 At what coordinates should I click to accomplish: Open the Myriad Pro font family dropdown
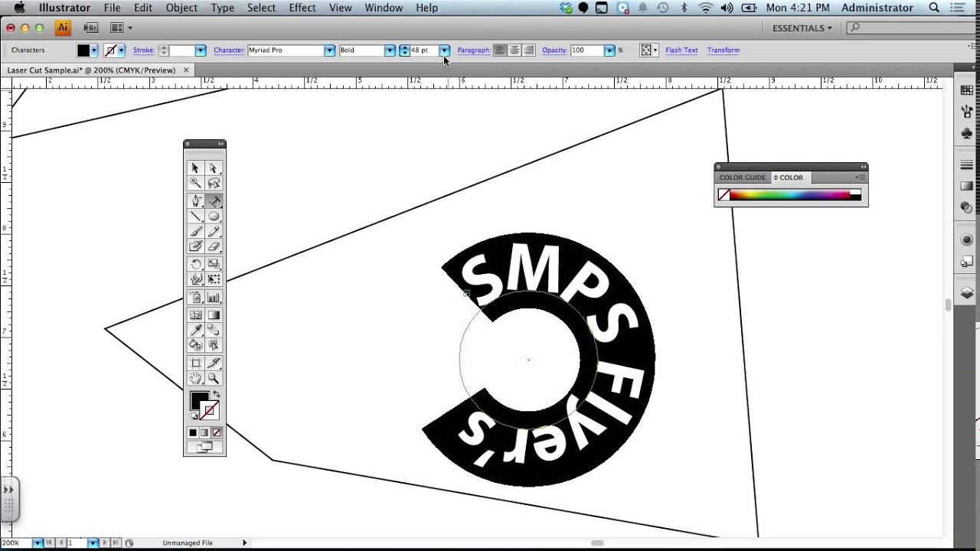point(329,51)
